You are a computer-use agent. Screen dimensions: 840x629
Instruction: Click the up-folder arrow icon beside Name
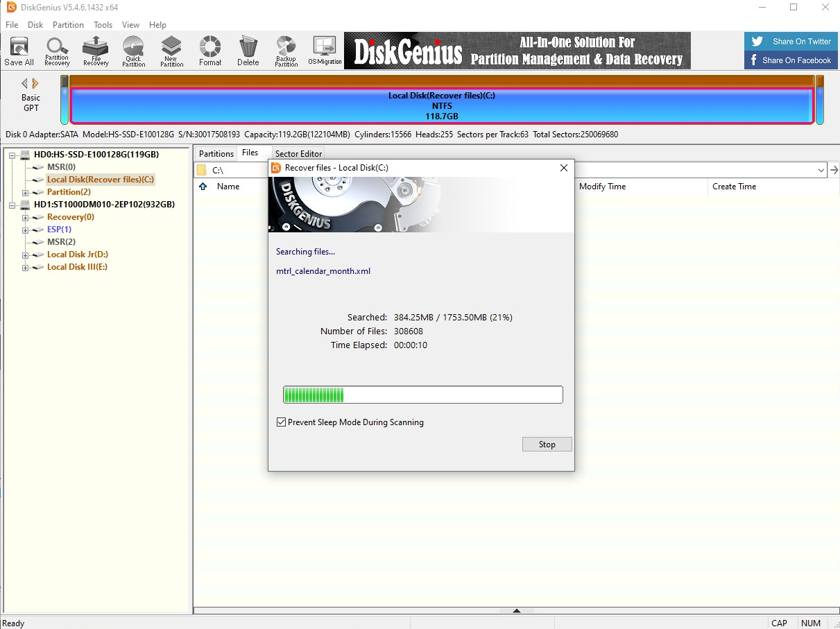tap(203, 187)
